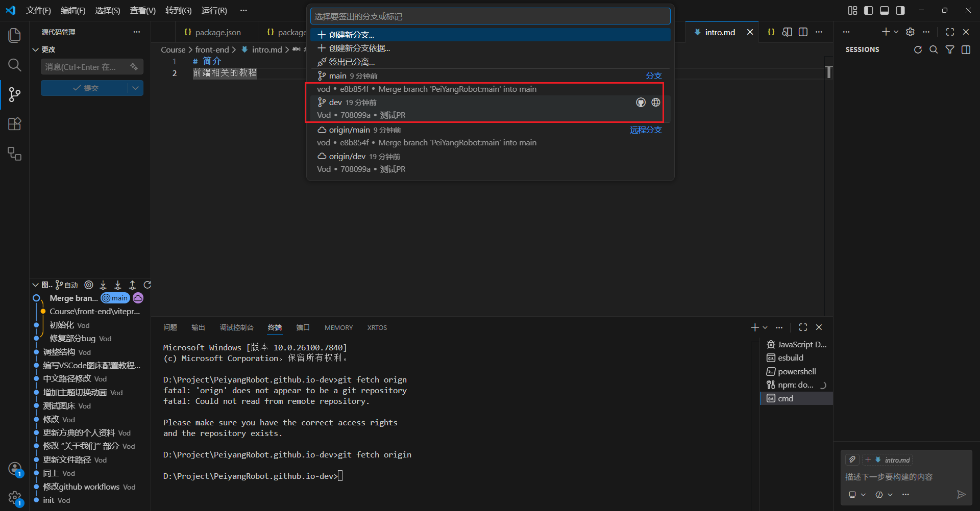Switch to the 端口 panel tab

[x=303, y=327]
